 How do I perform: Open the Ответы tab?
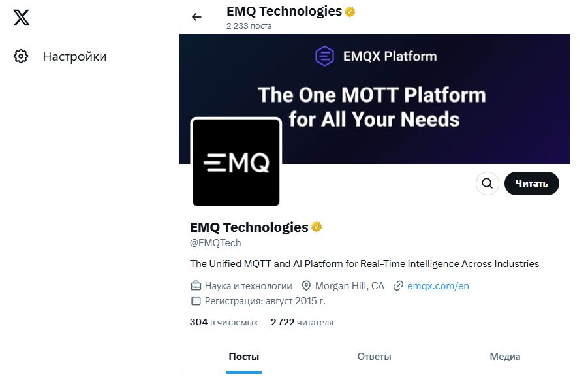click(374, 357)
